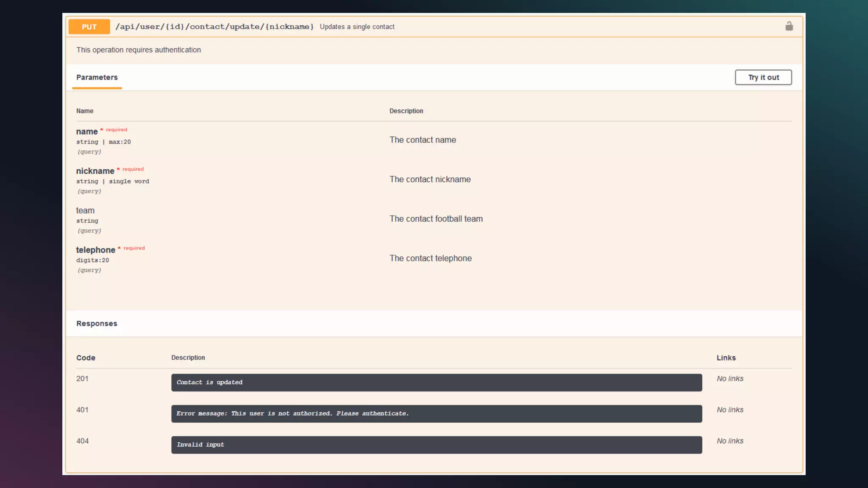Click the Try it out button

763,77
